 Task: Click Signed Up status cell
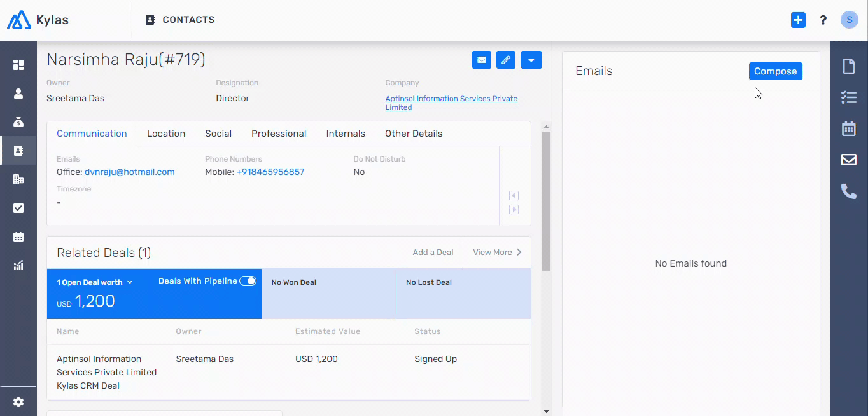tap(435, 359)
